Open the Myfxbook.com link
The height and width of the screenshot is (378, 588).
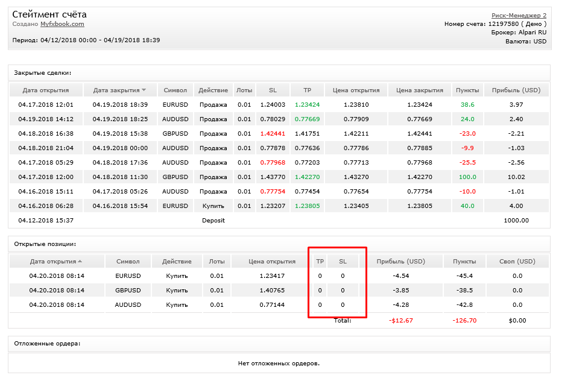tap(62, 24)
